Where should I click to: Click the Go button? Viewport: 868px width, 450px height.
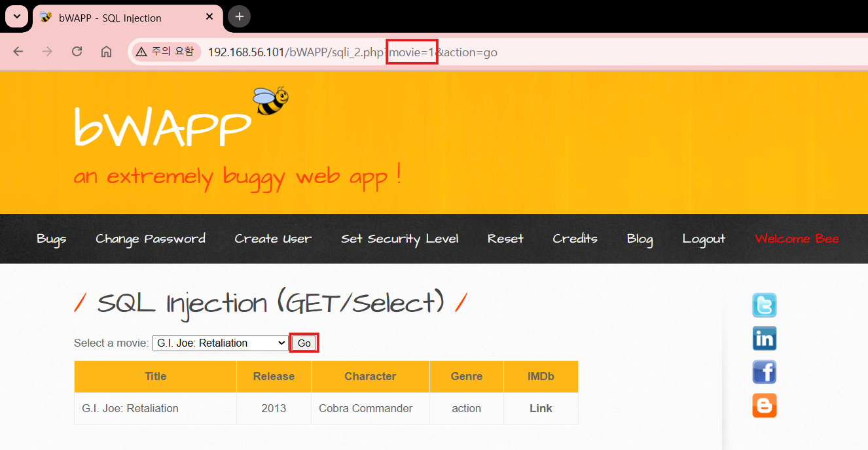click(304, 343)
